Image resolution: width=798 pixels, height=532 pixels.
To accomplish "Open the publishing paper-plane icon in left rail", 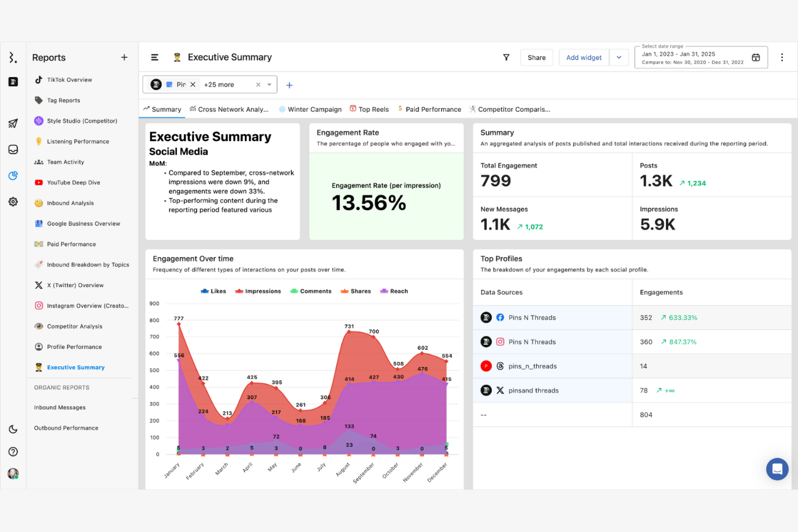I will click(13, 123).
